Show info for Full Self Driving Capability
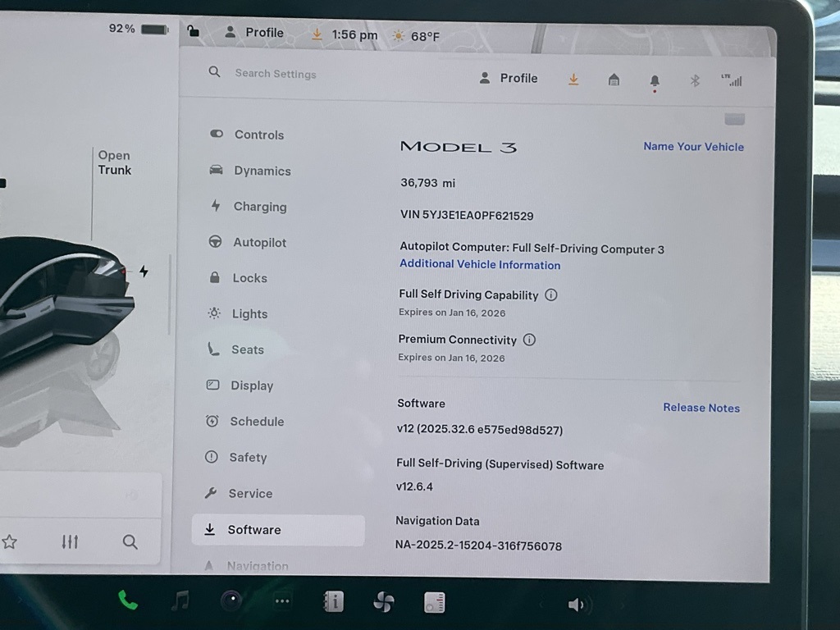The height and width of the screenshot is (630, 840). tap(551, 295)
